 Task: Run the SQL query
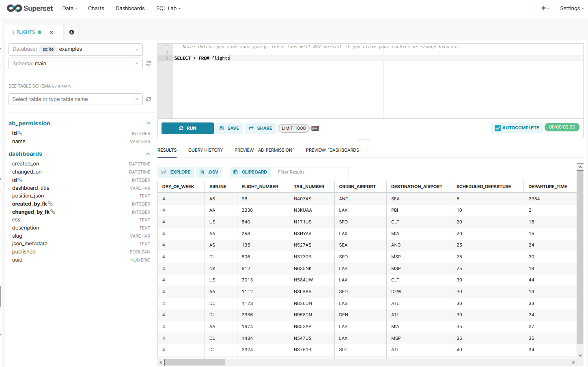click(187, 128)
